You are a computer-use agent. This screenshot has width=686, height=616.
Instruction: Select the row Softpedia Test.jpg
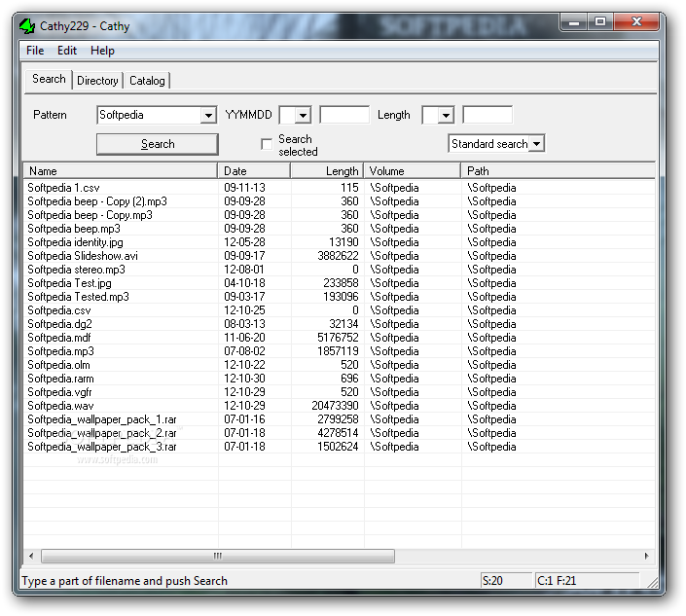pyautogui.click(x=340, y=283)
